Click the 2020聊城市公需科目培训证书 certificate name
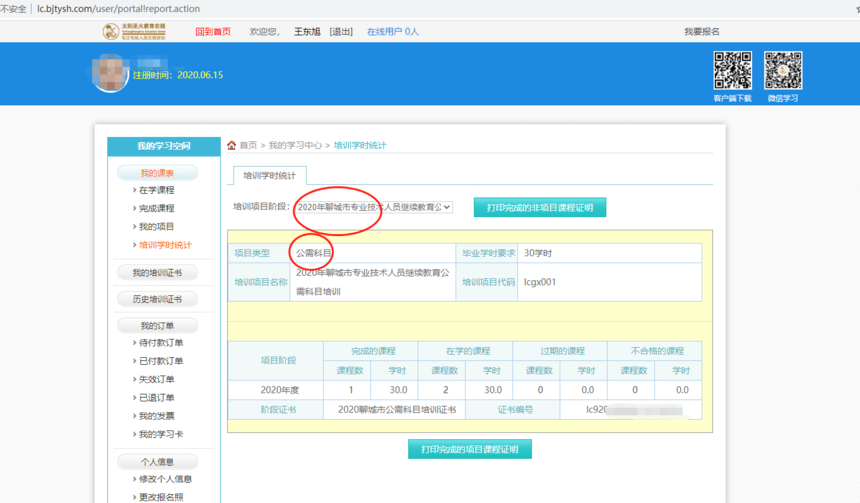This screenshot has width=860, height=503. tap(397, 410)
